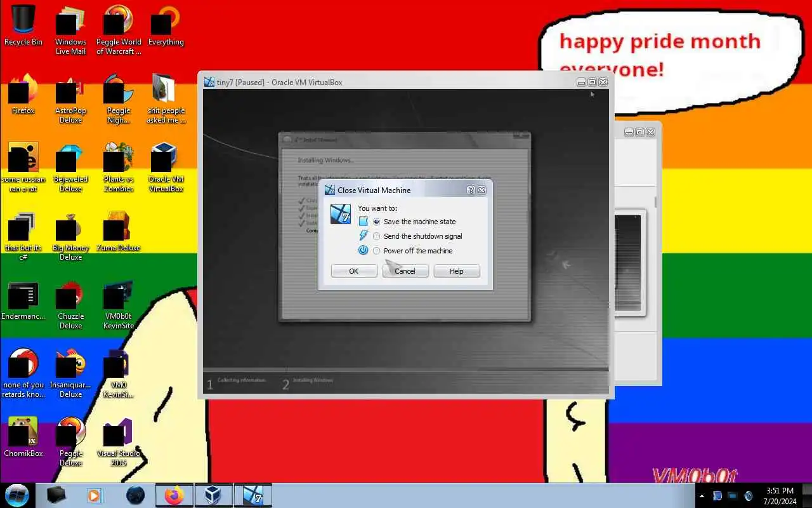Open the Firefox desktop shortcut

(23, 94)
